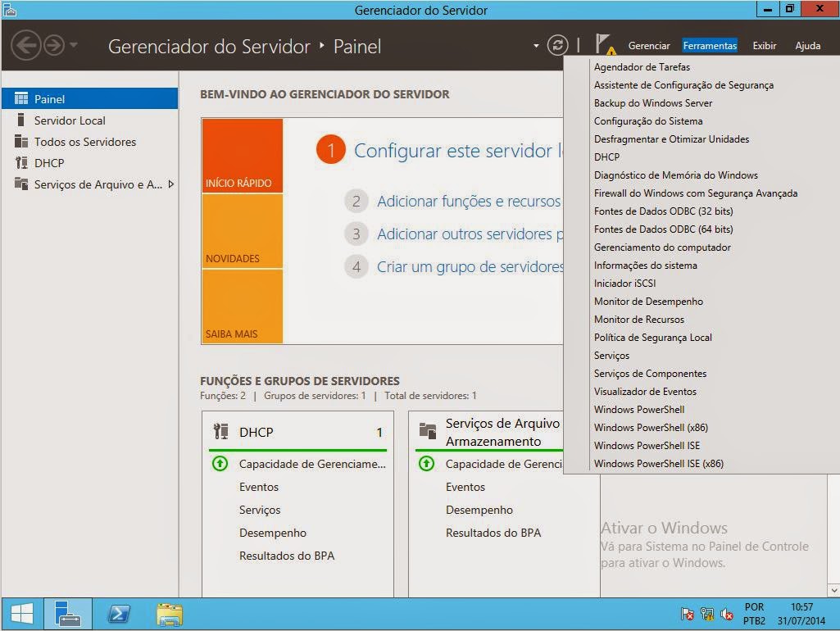Choose Serviços de Componentes

click(x=650, y=374)
